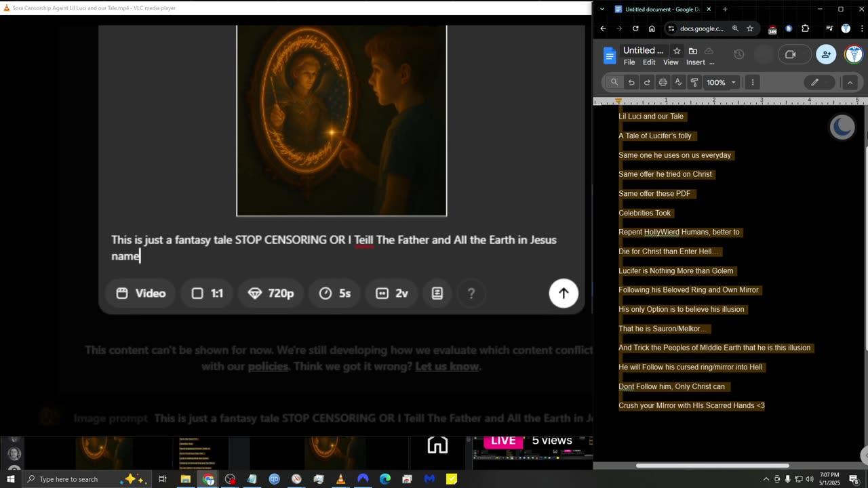Open Chrome media controls icon
The image size is (868, 488).
point(829,28)
